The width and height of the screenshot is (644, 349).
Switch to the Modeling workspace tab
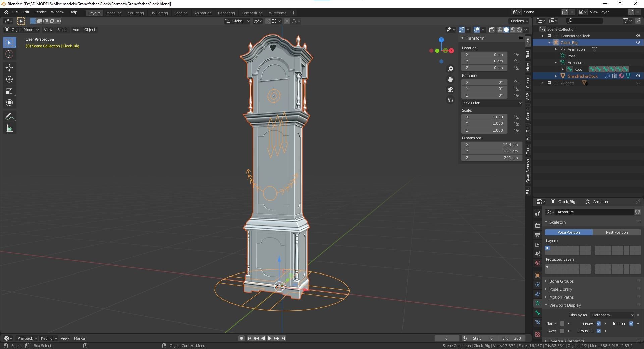pos(114,13)
